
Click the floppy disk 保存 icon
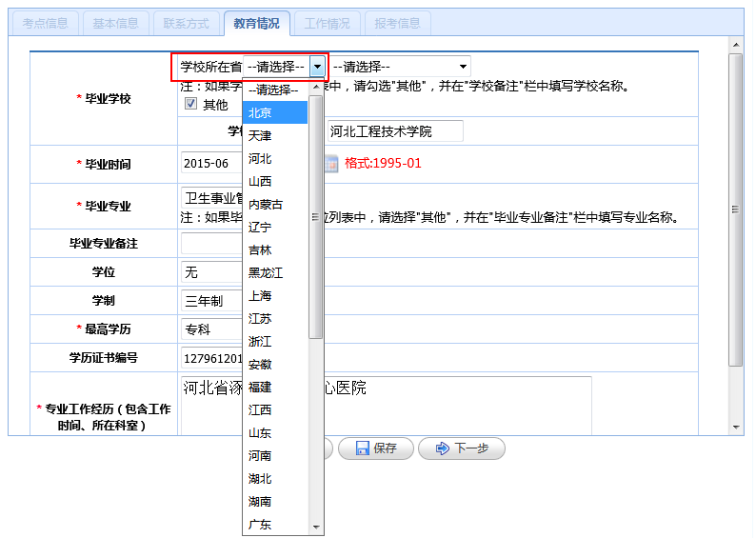click(x=361, y=448)
